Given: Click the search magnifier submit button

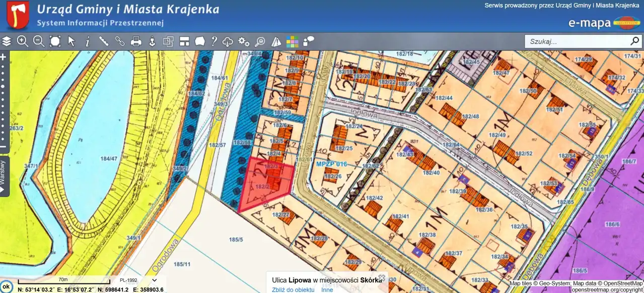Looking at the screenshot, I should pos(634,41).
